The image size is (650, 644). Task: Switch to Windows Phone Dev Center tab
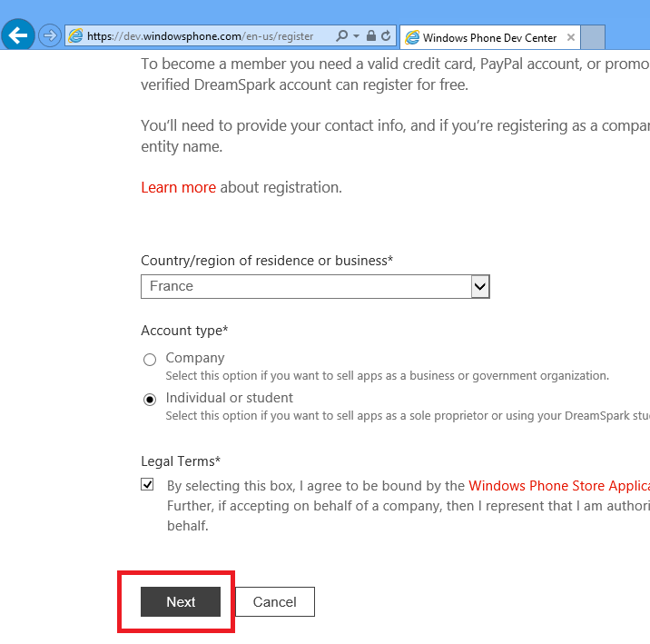tap(489, 38)
